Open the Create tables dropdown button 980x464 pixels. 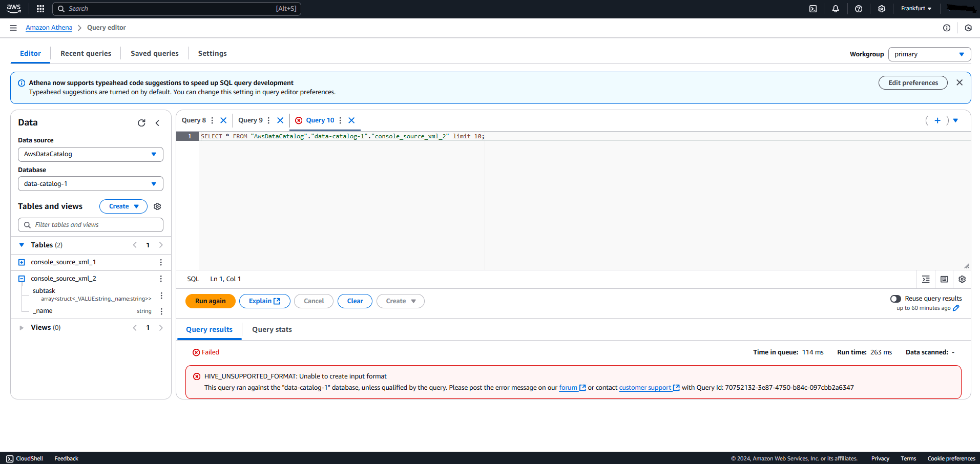click(x=123, y=206)
